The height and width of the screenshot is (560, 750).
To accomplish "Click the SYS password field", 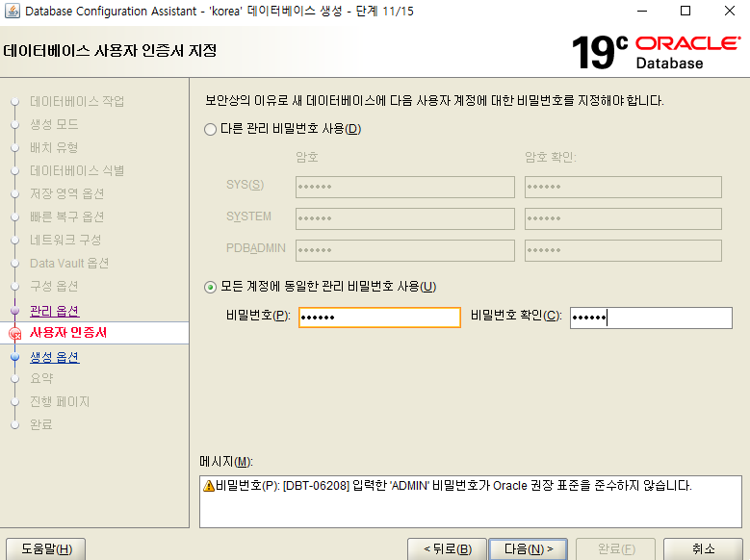I will [x=405, y=187].
